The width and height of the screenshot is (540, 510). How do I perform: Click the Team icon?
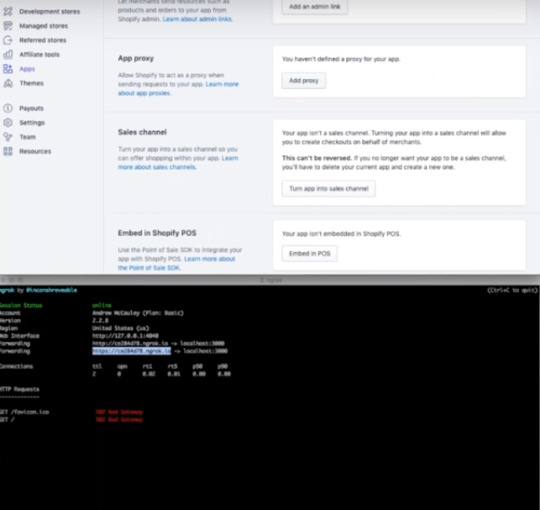[8, 137]
